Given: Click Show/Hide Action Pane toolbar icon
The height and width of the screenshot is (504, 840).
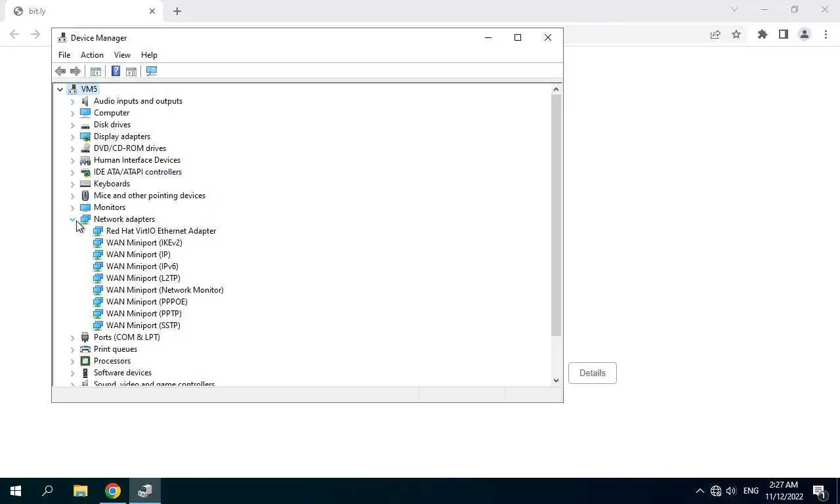Looking at the screenshot, I should (x=131, y=71).
